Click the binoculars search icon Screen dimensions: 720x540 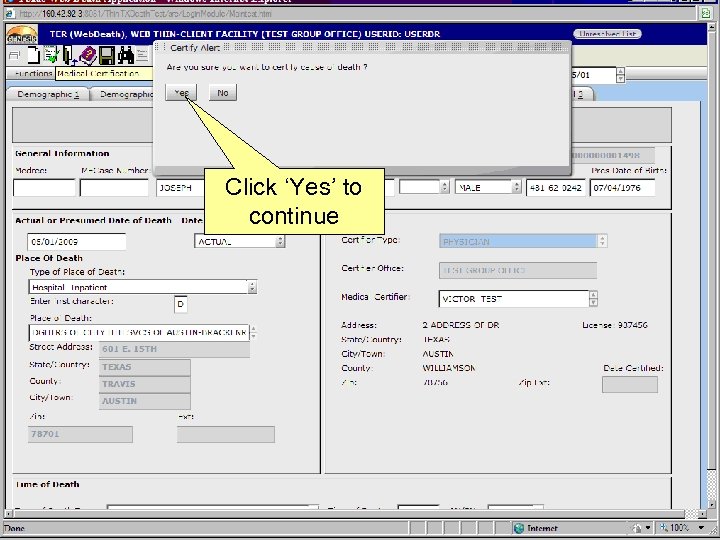pos(125,55)
